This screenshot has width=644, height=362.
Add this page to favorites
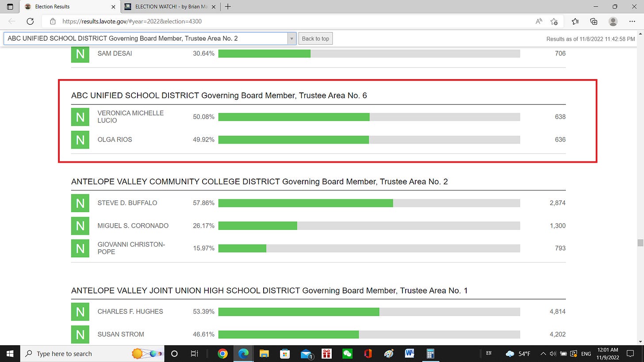click(x=554, y=21)
